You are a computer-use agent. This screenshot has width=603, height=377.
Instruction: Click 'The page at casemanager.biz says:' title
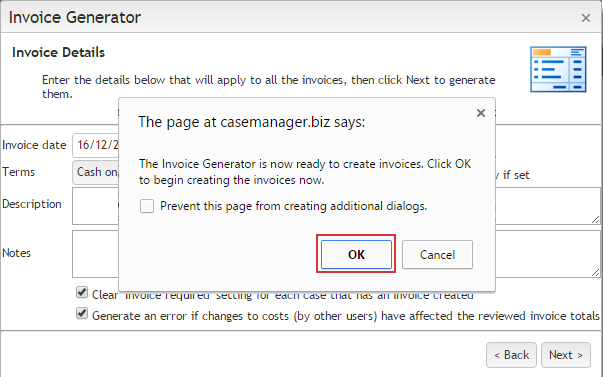click(252, 122)
